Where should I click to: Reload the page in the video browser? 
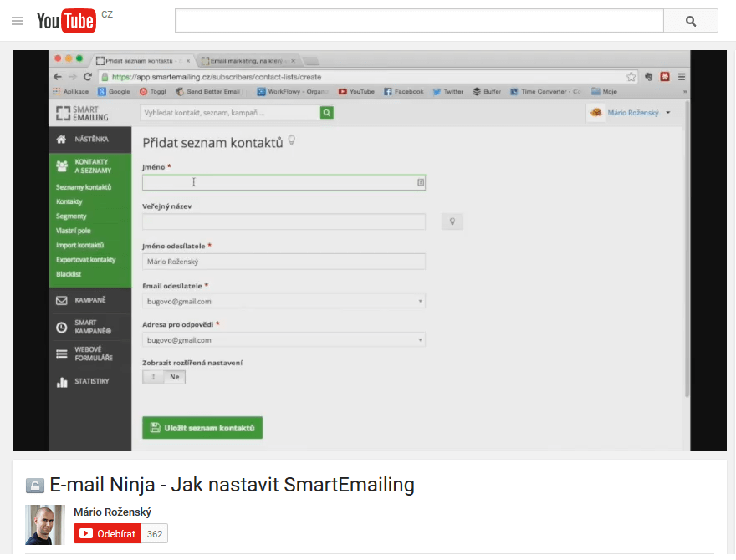87,76
